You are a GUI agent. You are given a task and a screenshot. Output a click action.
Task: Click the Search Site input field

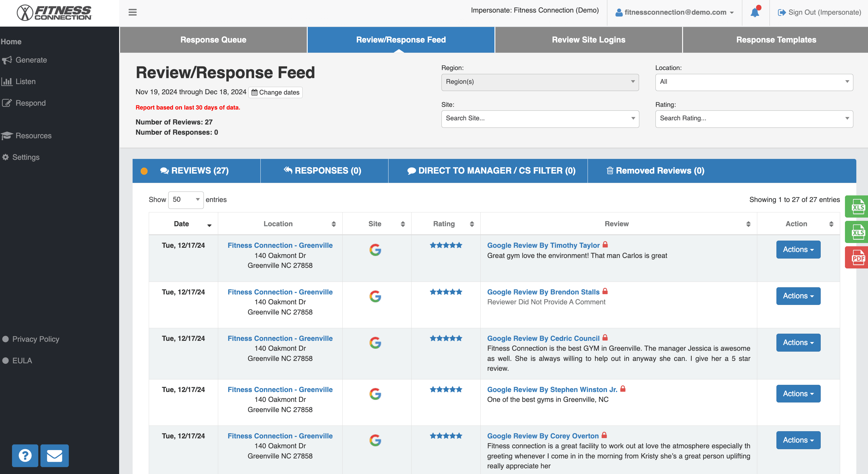[x=539, y=118]
